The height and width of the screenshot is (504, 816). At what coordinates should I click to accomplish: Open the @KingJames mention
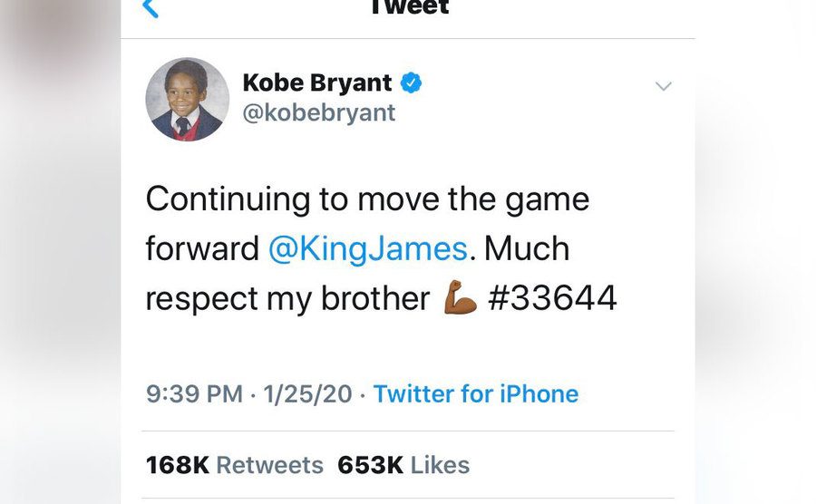click(x=367, y=249)
